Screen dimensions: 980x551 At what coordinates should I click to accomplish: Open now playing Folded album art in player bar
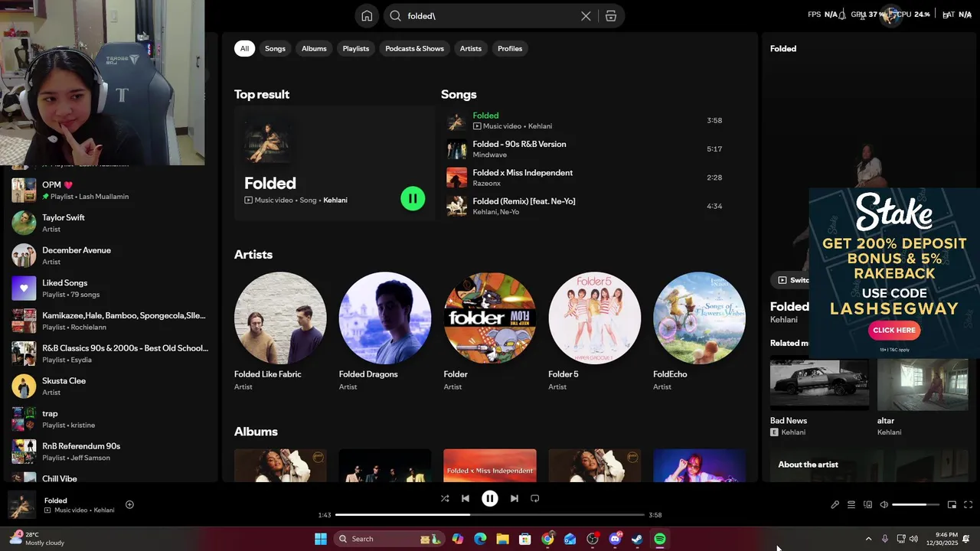point(21,505)
